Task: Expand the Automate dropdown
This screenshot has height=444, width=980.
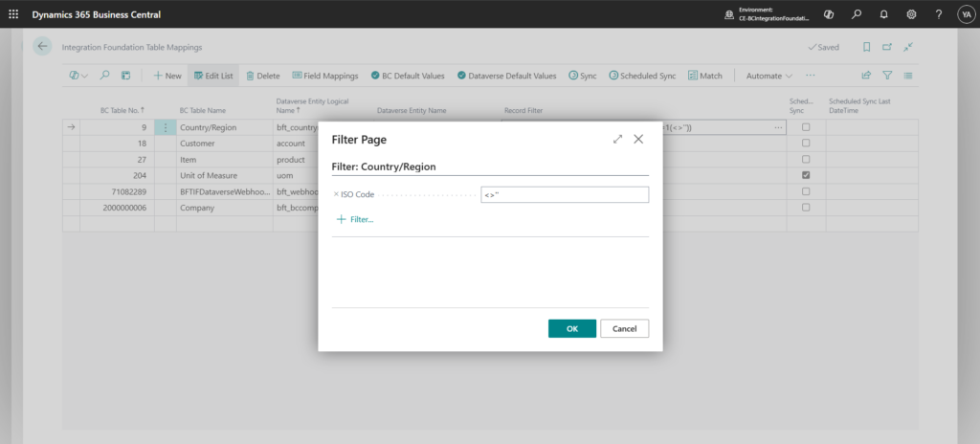Action: click(769, 76)
